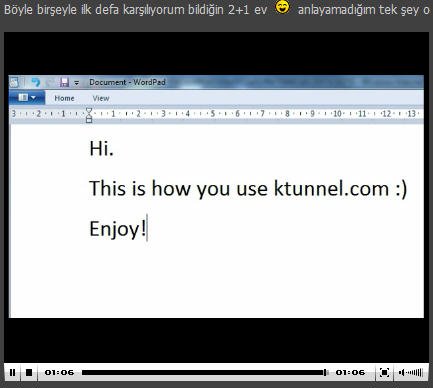Mute the video using the speaker icon
Screen dimensions: 433x388
[402, 372]
